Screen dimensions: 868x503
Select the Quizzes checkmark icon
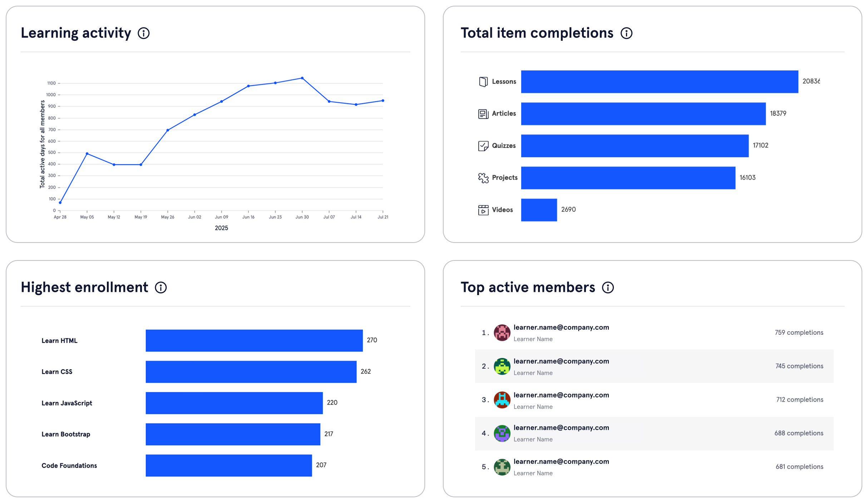[x=483, y=146]
